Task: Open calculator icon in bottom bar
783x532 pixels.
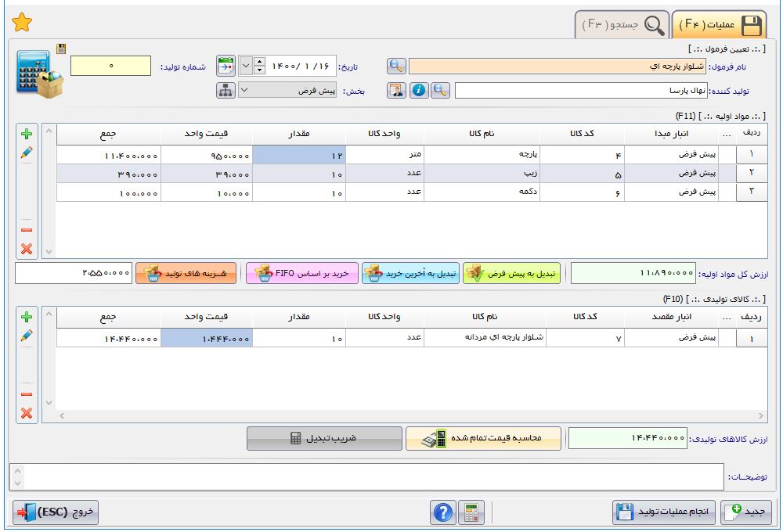Action: pyautogui.click(x=471, y=512)
